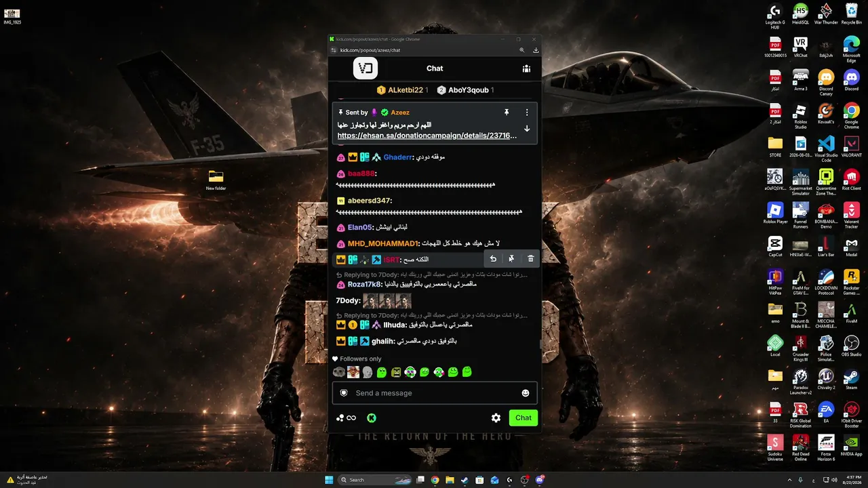Click the taskbar Search box

pos(374,480)
